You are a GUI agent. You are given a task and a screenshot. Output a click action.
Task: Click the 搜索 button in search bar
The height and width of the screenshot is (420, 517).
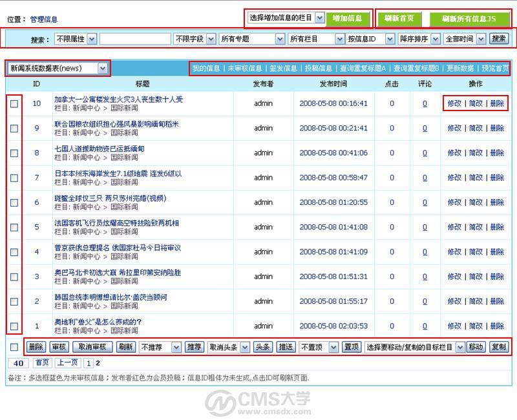(499, 39)
